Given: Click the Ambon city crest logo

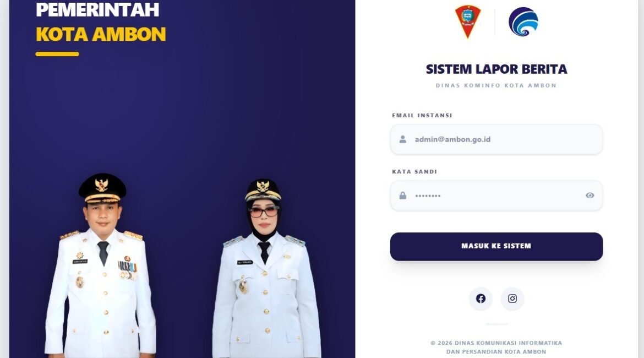Looking at the screenshot, I should click(x=467, y=21).
